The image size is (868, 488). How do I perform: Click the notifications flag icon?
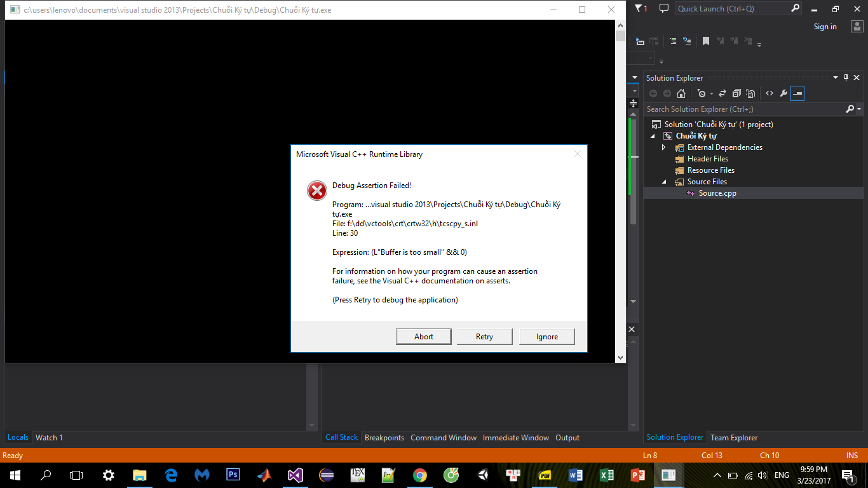pos(640,8)
